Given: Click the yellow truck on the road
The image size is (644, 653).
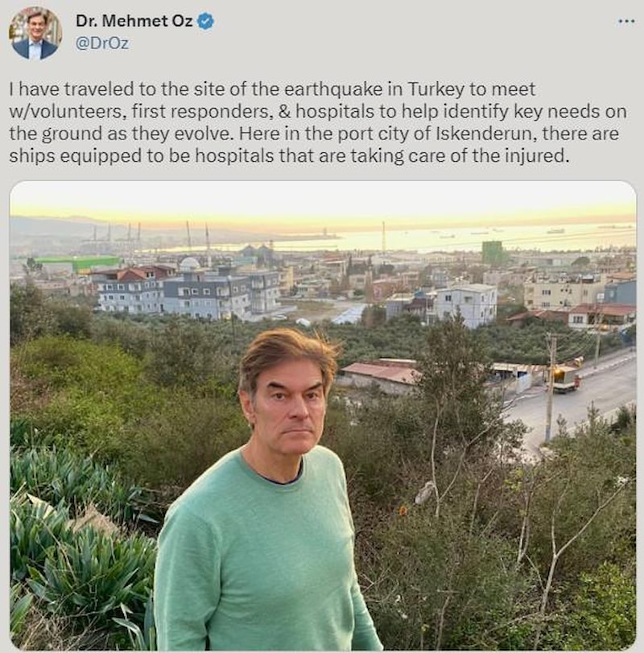Looking at the screenshot, I should [x=566, y=378].
